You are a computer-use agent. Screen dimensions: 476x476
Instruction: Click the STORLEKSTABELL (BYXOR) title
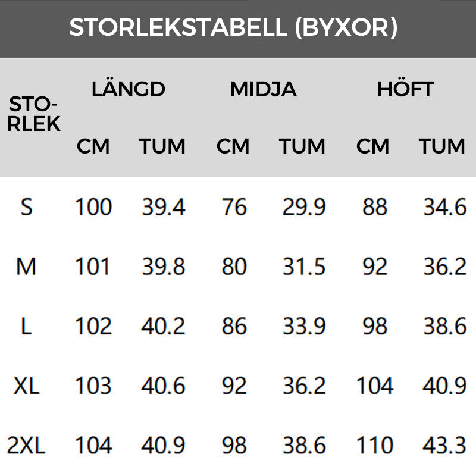click(x=233, y=27)
